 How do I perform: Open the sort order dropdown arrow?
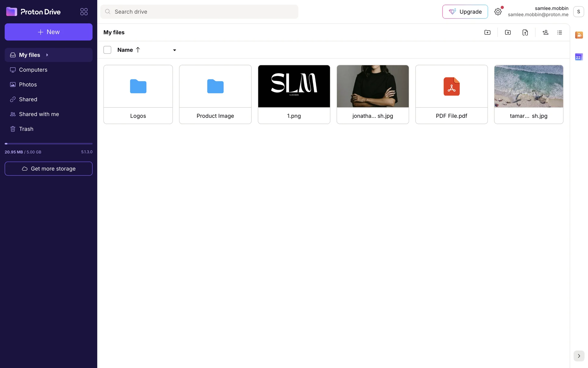click(175, 50)
